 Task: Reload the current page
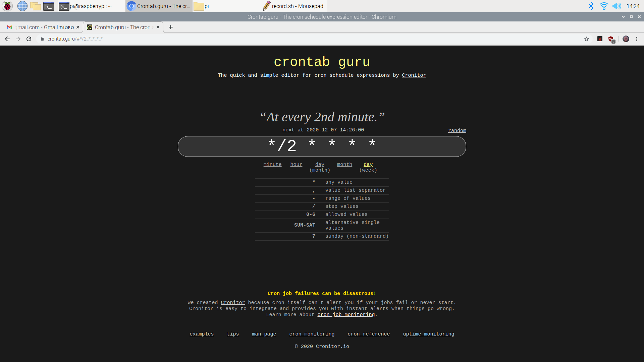[29, 39]
